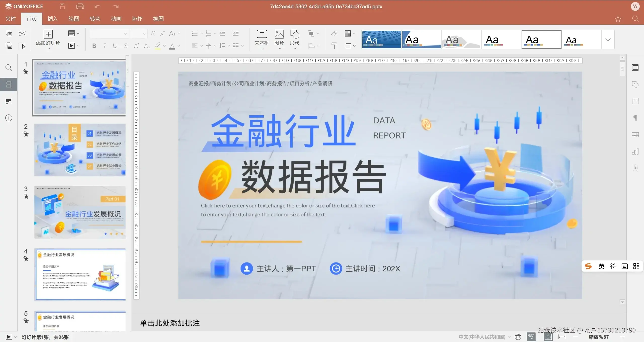Open the 视图 menu tab
Image resolution: width=644 pixels, height=342 pixels.
pyautogui.click(x=158, y=18)
